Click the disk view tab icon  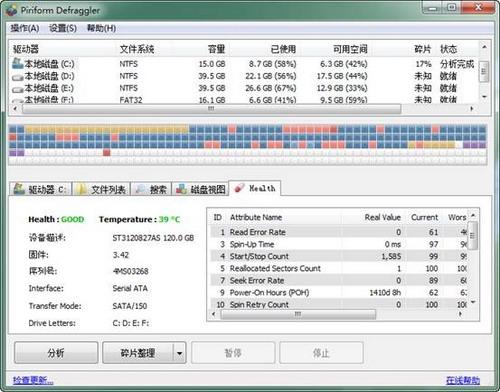click(x=181, y=189)
